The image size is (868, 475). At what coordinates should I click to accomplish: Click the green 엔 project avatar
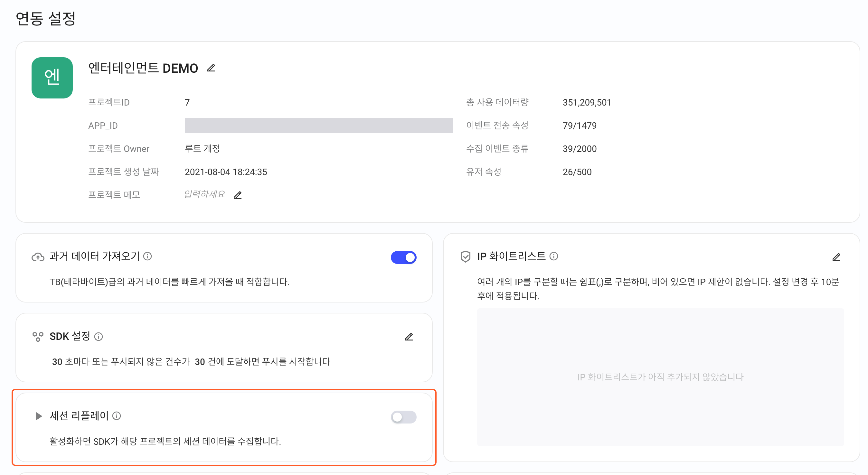(x=52, y=78)
